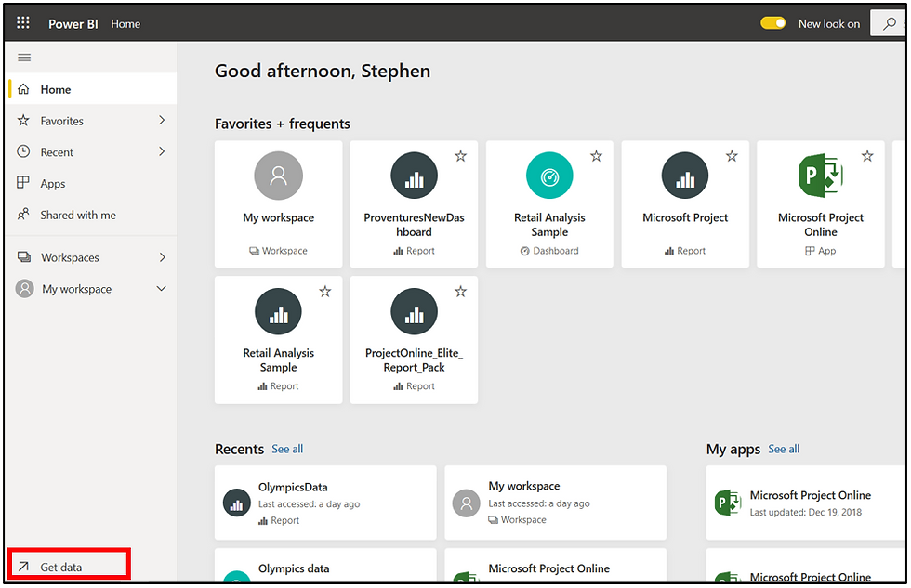Open the My workspace card in favorites

coord(278,203)
